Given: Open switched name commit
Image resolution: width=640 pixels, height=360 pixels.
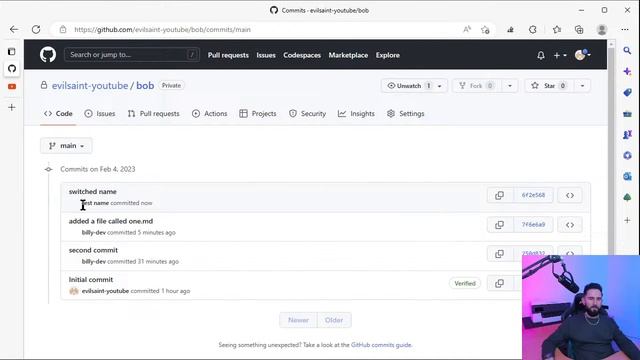Looking at the screenshot, I should [x=93, y=191].
